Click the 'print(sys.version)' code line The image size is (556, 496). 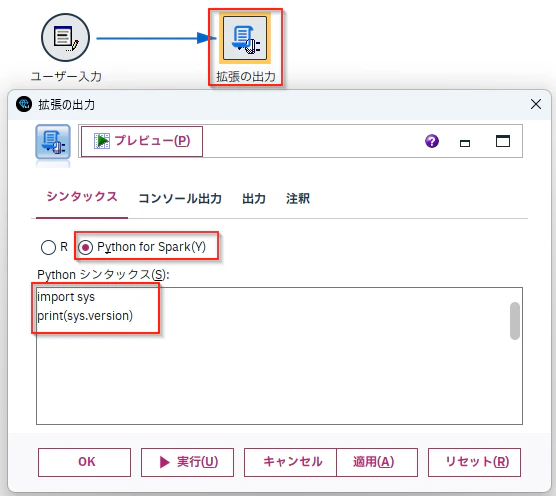point(85,316)
